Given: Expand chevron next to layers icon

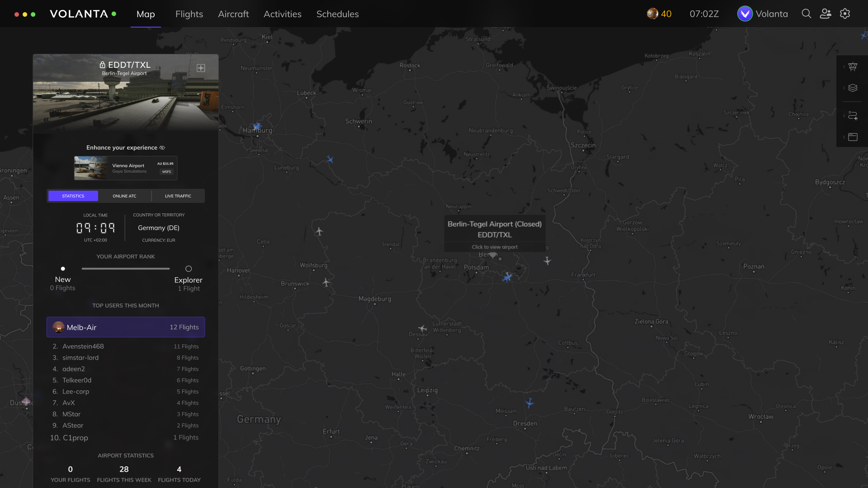Looking at the screenshot, I should (844, 88).
